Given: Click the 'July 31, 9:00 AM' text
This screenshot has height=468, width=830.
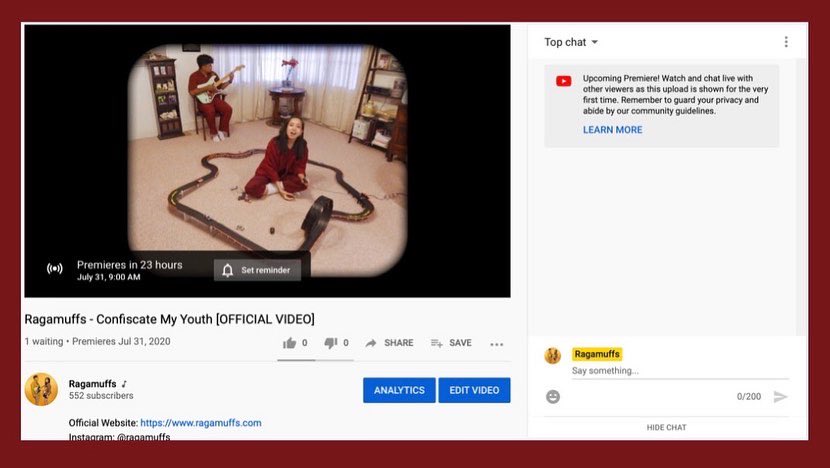Looking at the screenshot, I should click(x=109, y=277).
